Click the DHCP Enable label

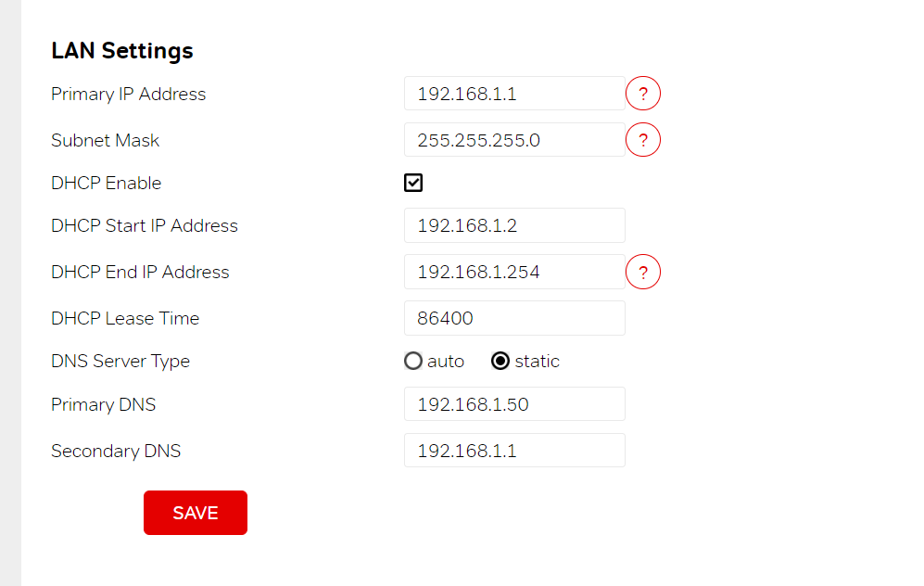pos(106,183)
